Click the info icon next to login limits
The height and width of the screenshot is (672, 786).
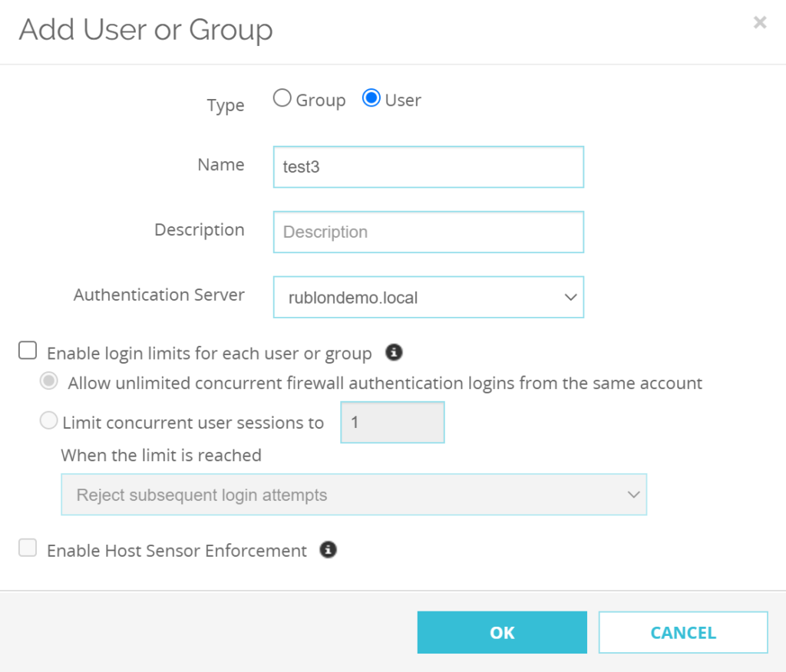click(x=394, y=352)
